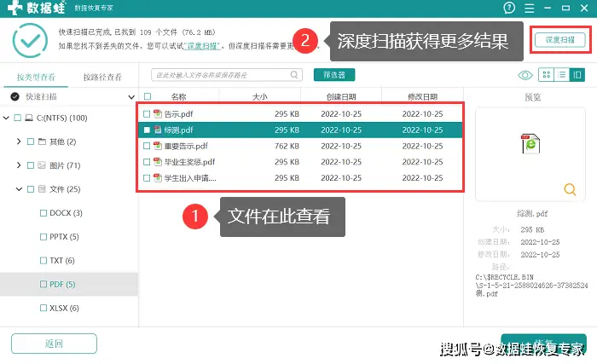Click the PDF icon of 告示.pdf
Viewport: 597px width, 364px height.
(x=158, y=114)
